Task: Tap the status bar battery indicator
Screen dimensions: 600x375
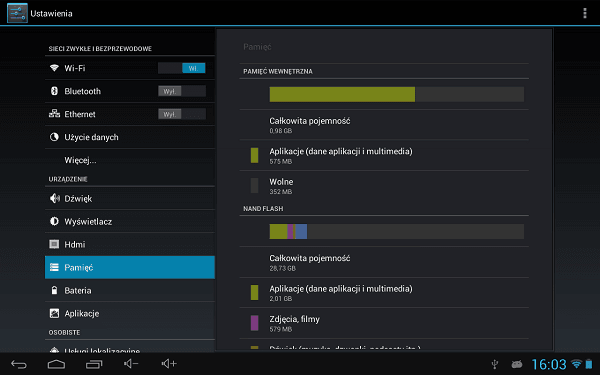Action: click(x=589, y=364)
